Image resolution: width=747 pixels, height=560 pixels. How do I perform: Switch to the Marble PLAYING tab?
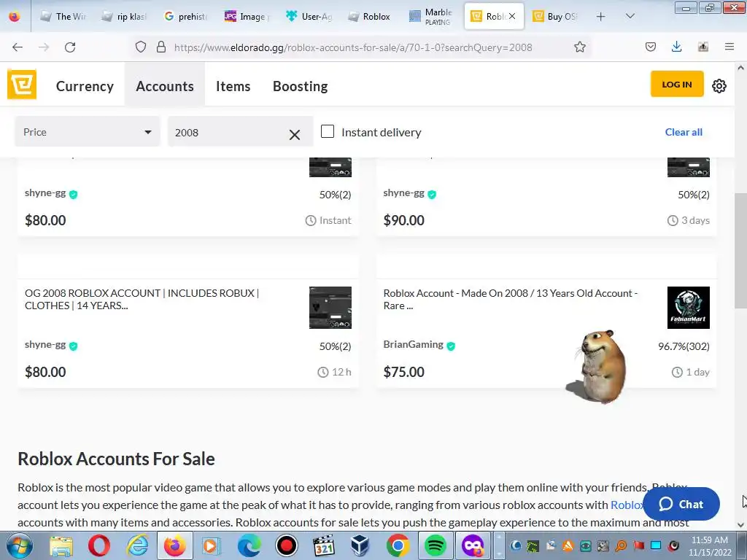[x=432, y=16]
